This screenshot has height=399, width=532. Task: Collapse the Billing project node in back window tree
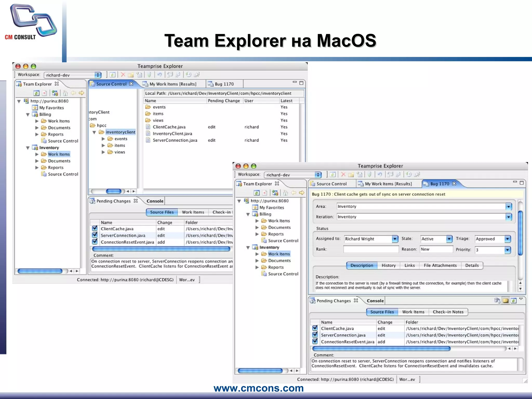pos(28,115)
